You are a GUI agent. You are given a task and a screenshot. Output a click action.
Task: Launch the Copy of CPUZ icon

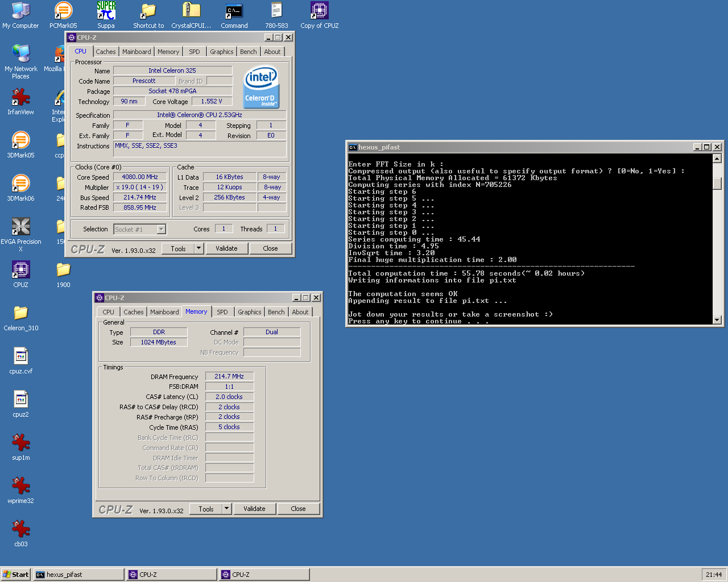coord(319,15)
